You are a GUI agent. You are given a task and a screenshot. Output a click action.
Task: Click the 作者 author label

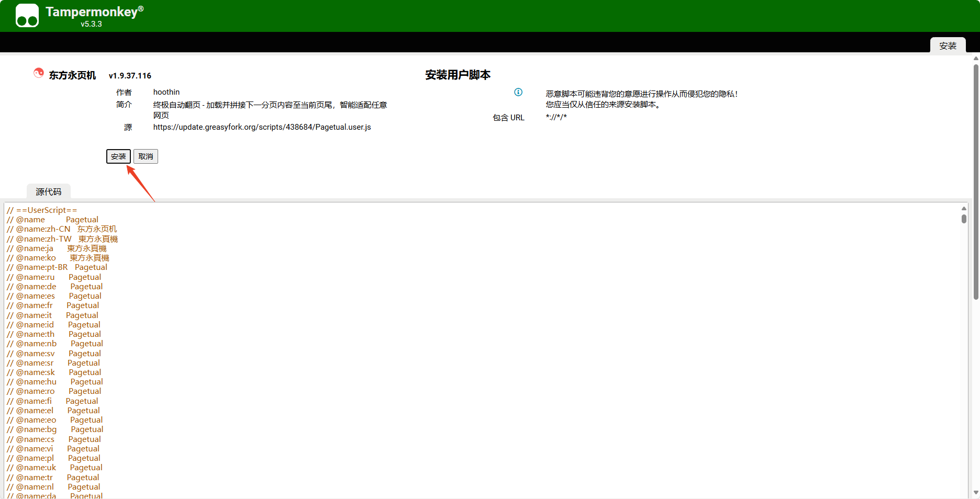(x=124, y=92)
